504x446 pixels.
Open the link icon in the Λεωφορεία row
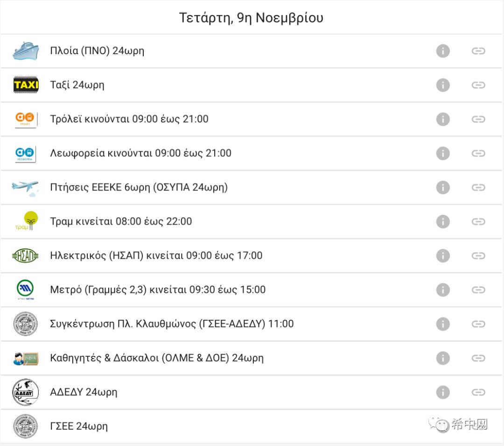point(478,153)
